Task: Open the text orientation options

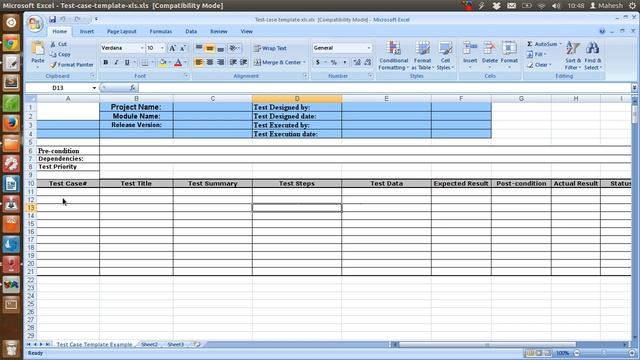Action: (x=234, y=48)
